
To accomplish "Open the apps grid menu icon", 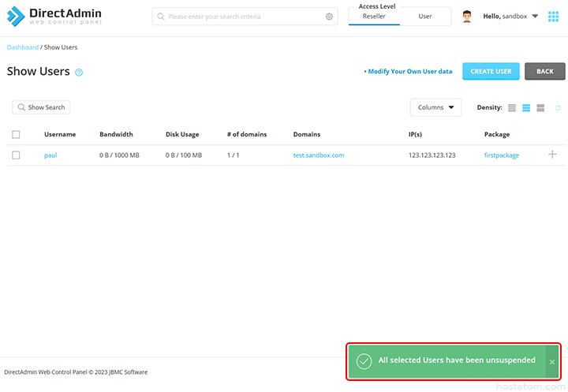I will click(553, 16).
